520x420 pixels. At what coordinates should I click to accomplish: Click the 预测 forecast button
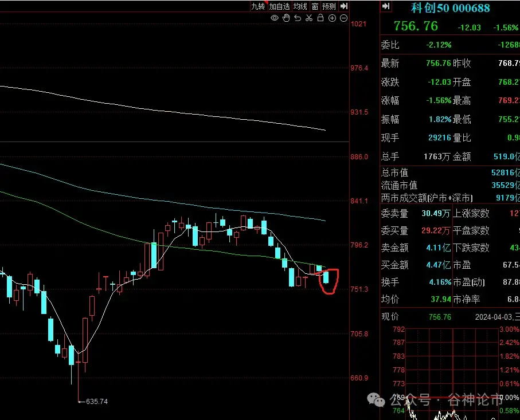329,6
